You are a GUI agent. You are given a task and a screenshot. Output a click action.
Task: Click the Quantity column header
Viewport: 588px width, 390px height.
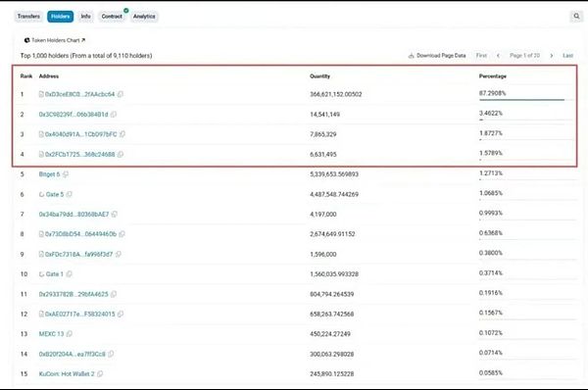[x=319, y=76]
